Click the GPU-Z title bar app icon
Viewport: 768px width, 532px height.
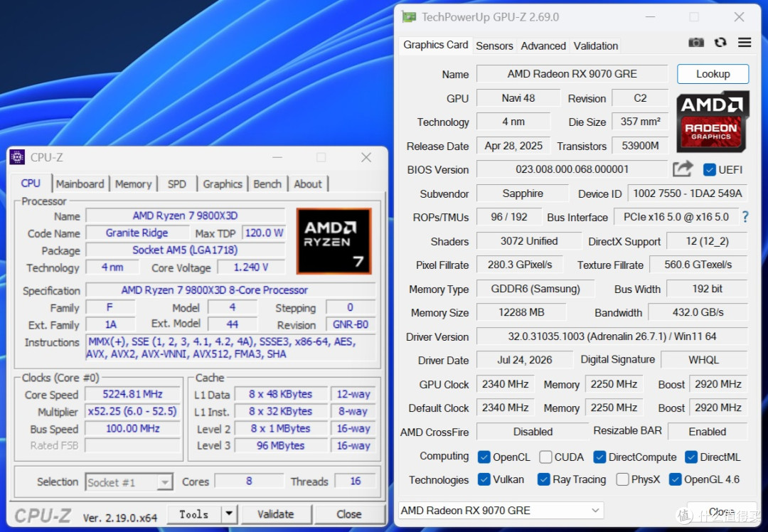(408, 17)
